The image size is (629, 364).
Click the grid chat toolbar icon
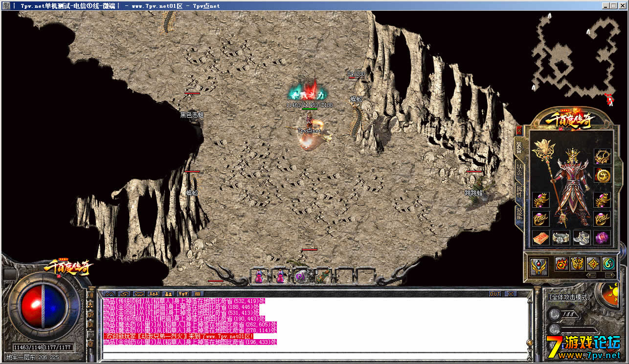point(198,294)
